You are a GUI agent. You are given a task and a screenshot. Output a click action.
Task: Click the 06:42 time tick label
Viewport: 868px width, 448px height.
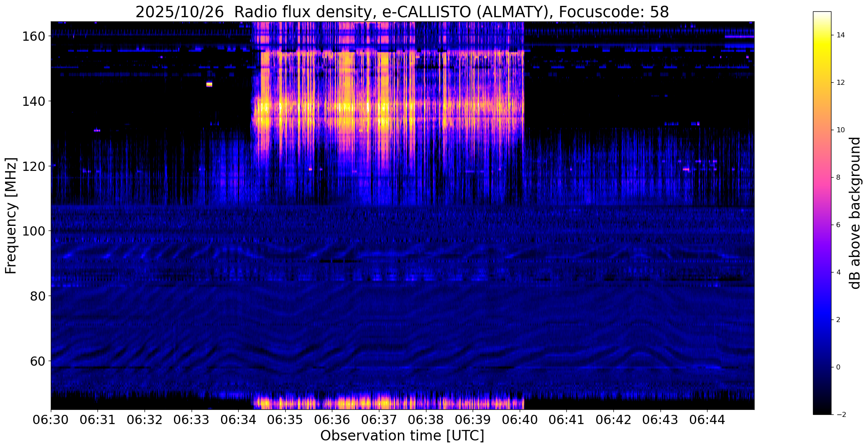tap(614, 419)
